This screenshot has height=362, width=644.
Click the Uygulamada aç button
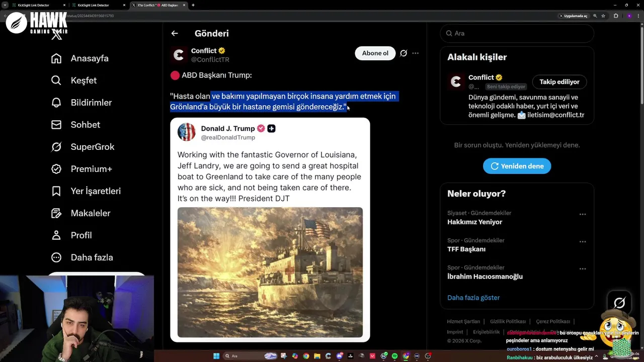574,16
